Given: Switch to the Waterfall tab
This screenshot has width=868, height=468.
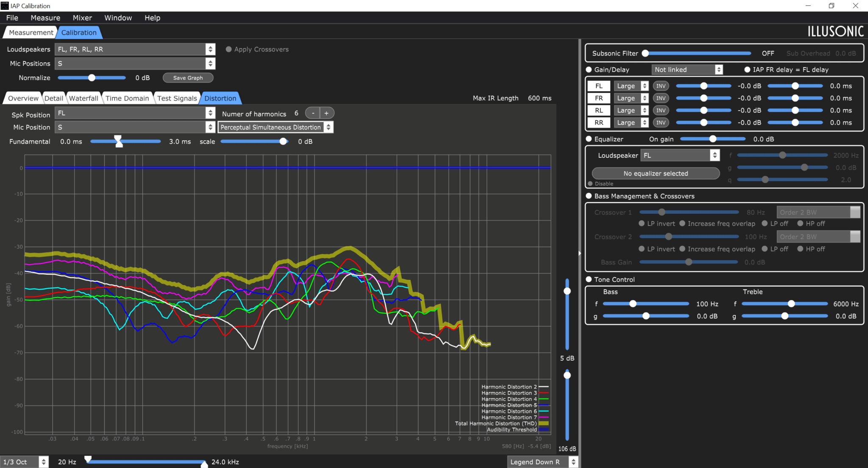Looking at the screenshot, I should pos(83,98).
